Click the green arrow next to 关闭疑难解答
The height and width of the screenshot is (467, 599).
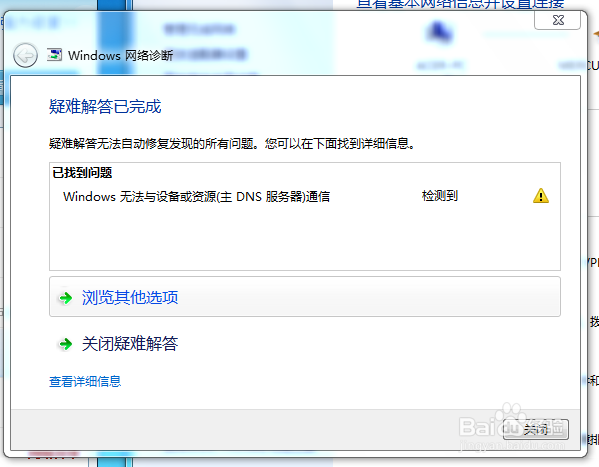[66, 344]
